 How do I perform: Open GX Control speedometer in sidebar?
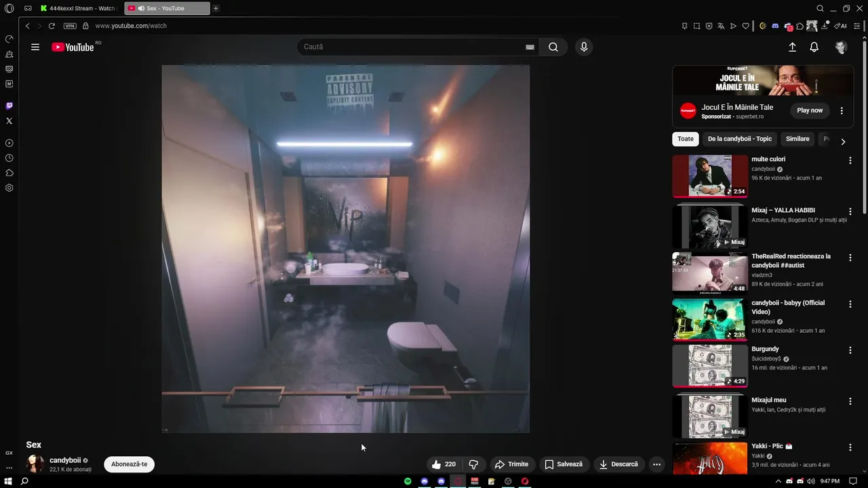pyautogui.click(x=9, y=39)
